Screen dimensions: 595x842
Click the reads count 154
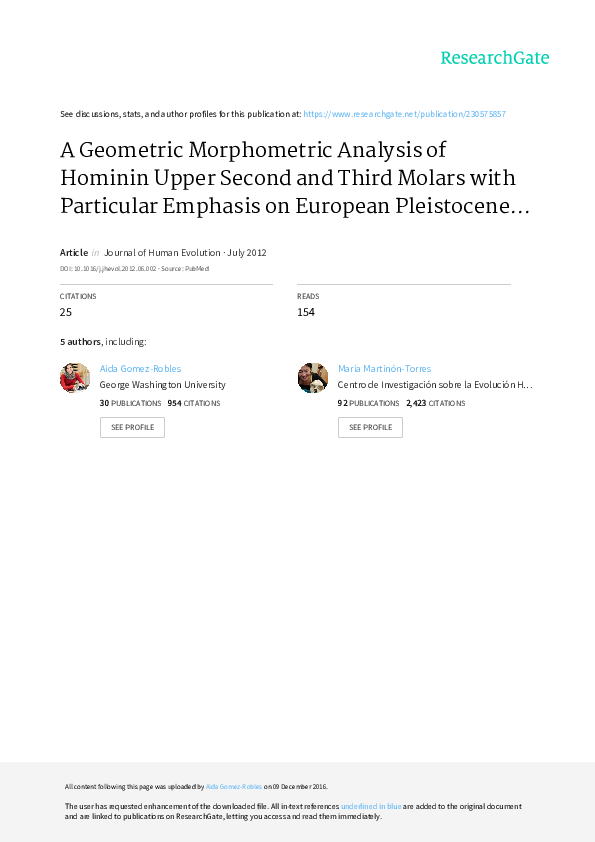tap(306, 312)
